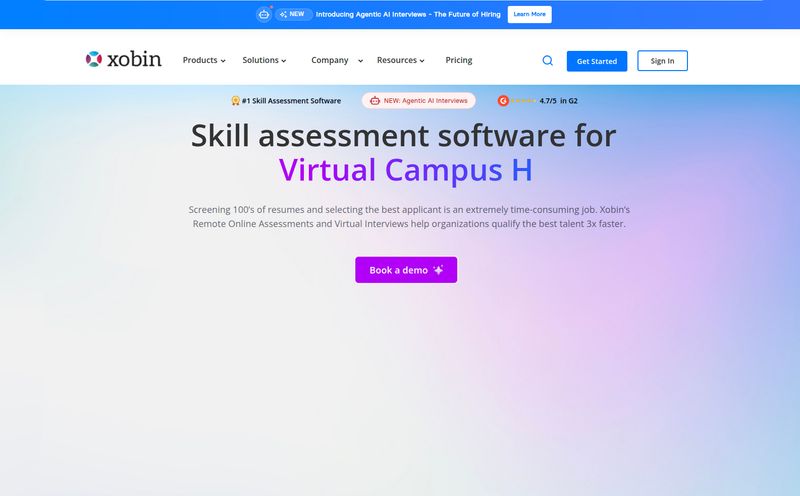
Task: Click the robot icon in the top banner
Action: coord(263,14)
